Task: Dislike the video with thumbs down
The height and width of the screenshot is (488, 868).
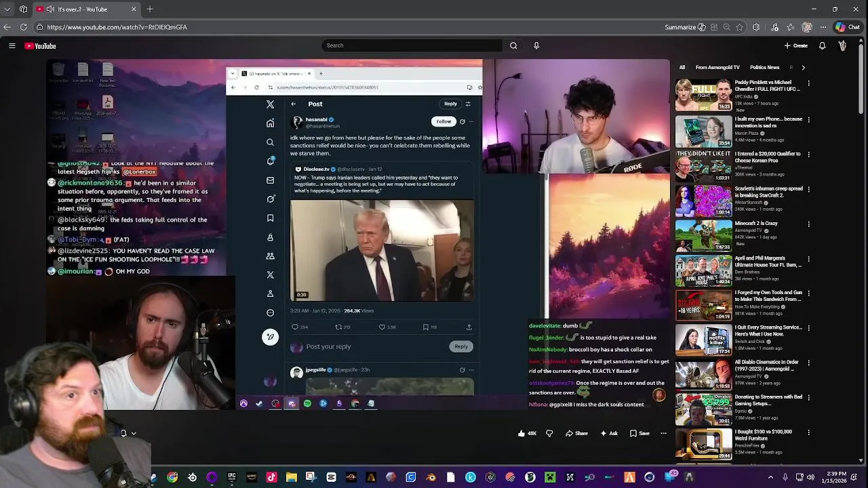Action: click(x=549, y=433)
